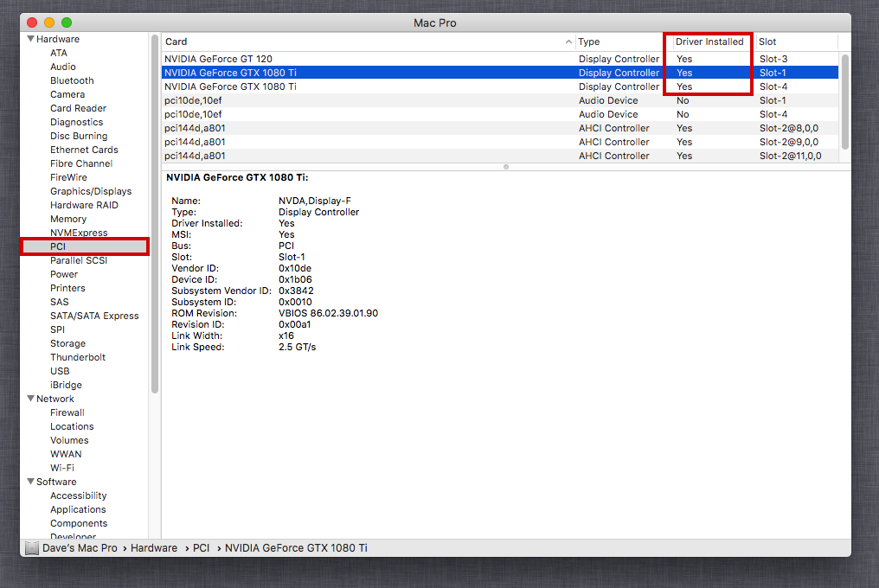Select the NVIDIA GeForce GT 120 row

500,59
